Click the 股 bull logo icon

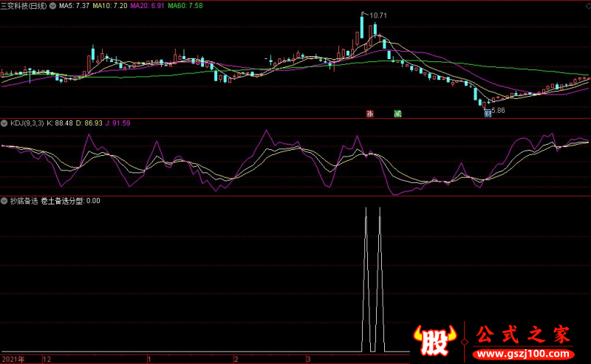[435, 341]
